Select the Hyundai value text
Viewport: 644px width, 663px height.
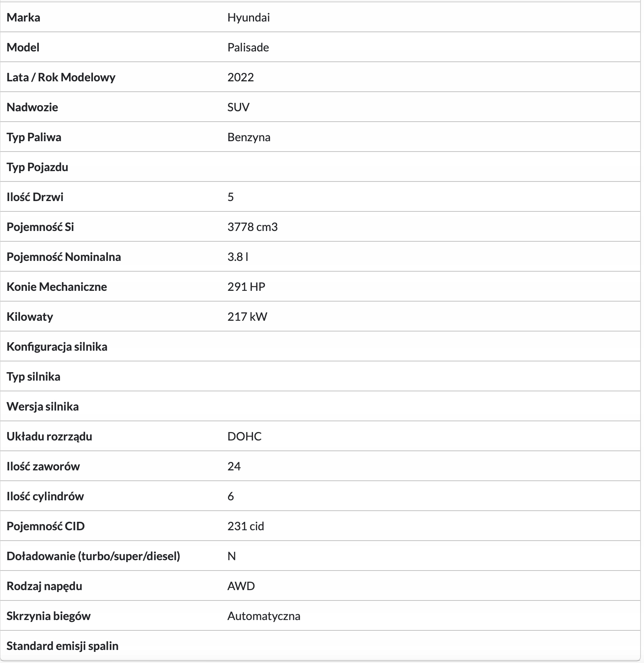(248, 17)
